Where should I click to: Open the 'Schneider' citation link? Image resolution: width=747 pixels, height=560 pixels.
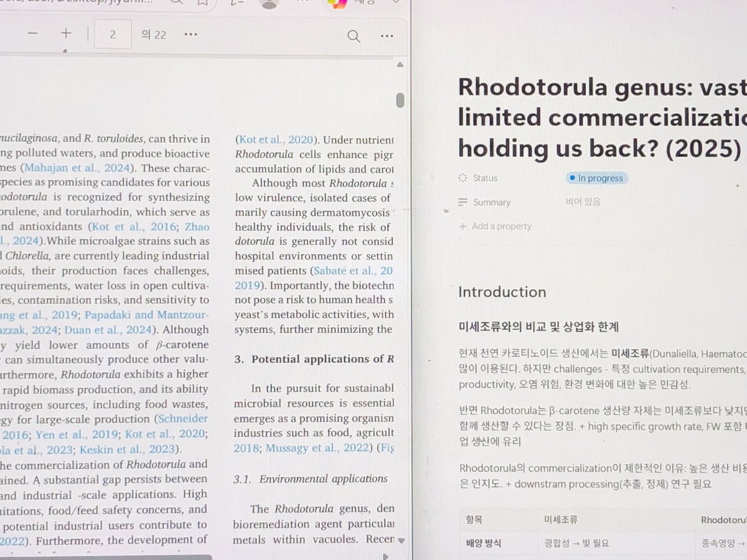184,419
